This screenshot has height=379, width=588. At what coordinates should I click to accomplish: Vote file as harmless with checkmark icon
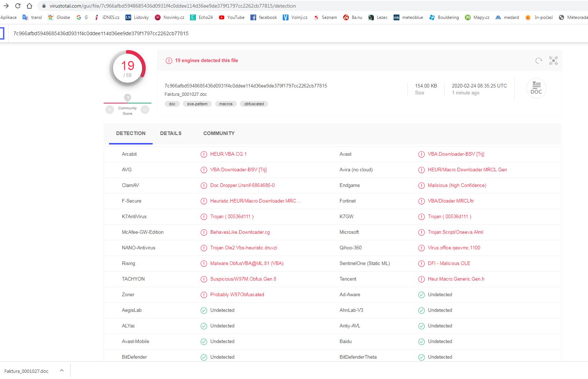145,109
